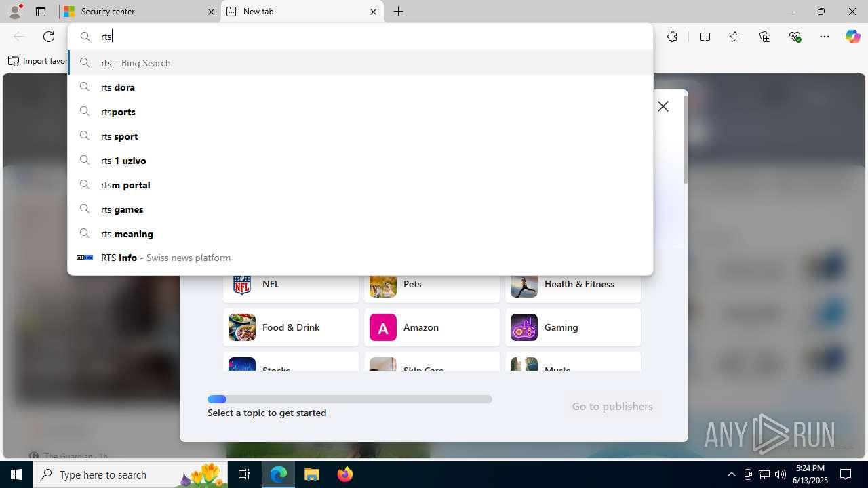This screenshot has width=868, height=488.
Task: Open the Extensions puzzle icon
Action: 672,37
